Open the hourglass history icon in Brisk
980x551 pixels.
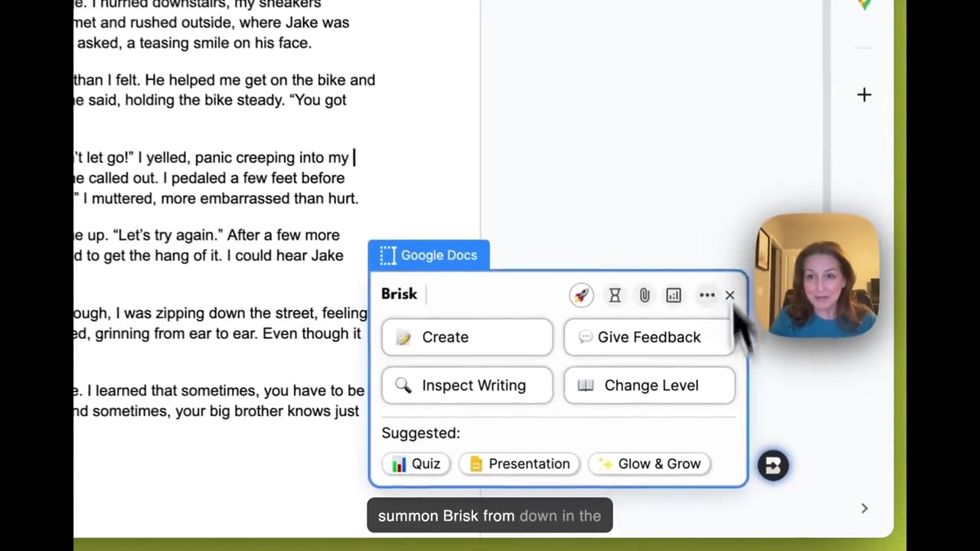pos(615,295)
